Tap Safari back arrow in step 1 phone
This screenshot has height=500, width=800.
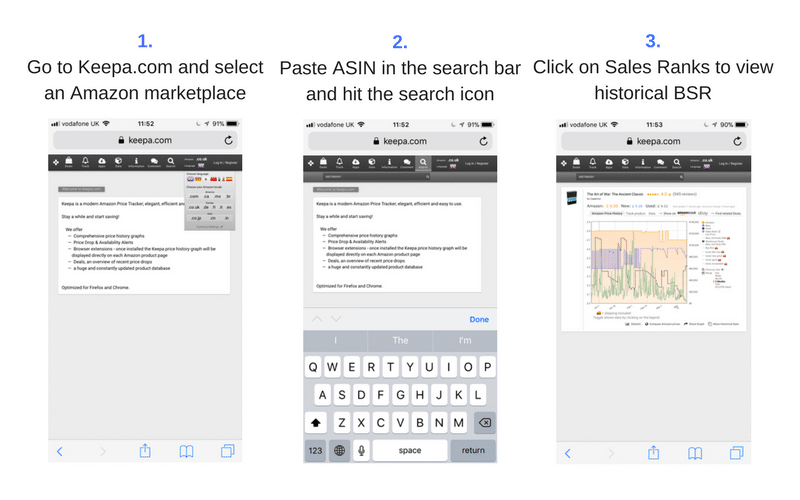pos(60,451)
